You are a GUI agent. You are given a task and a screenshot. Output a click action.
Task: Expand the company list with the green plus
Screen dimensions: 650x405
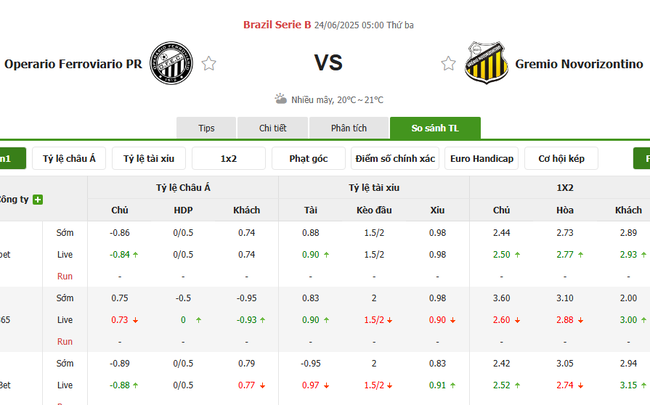[38, 199]
